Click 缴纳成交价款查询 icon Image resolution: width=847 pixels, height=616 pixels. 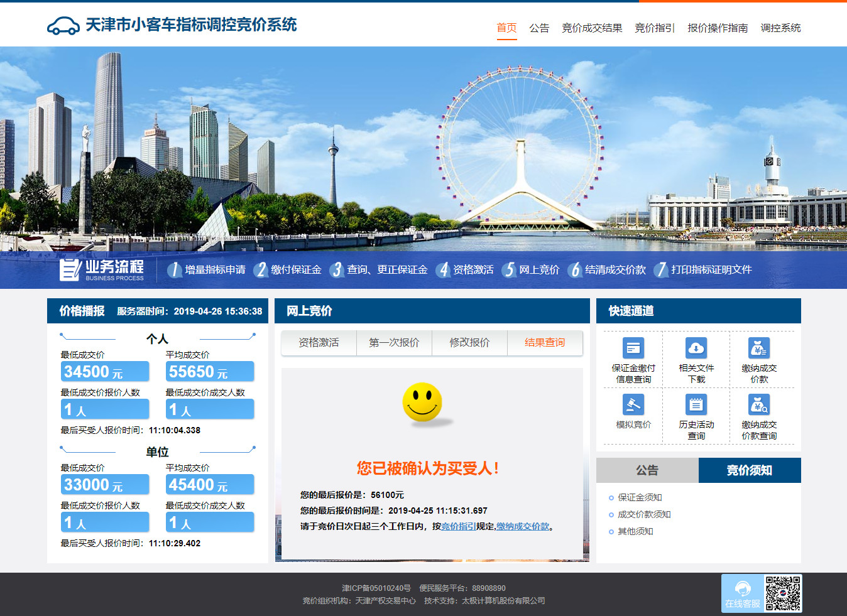759,404
